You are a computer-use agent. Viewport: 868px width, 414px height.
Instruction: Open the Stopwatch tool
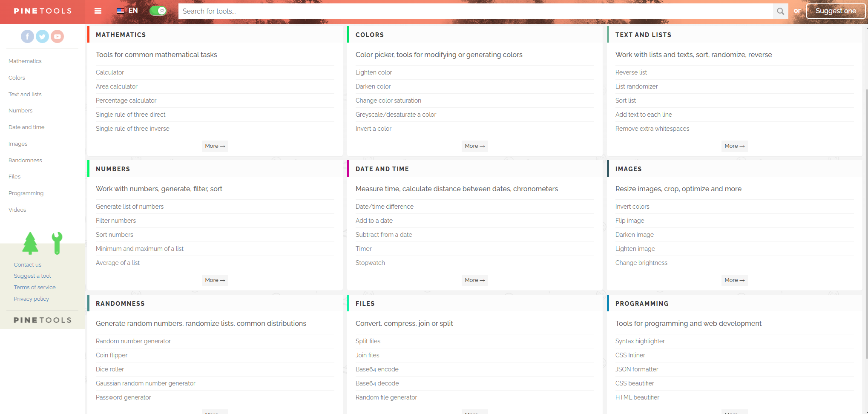tap(370, 262)
